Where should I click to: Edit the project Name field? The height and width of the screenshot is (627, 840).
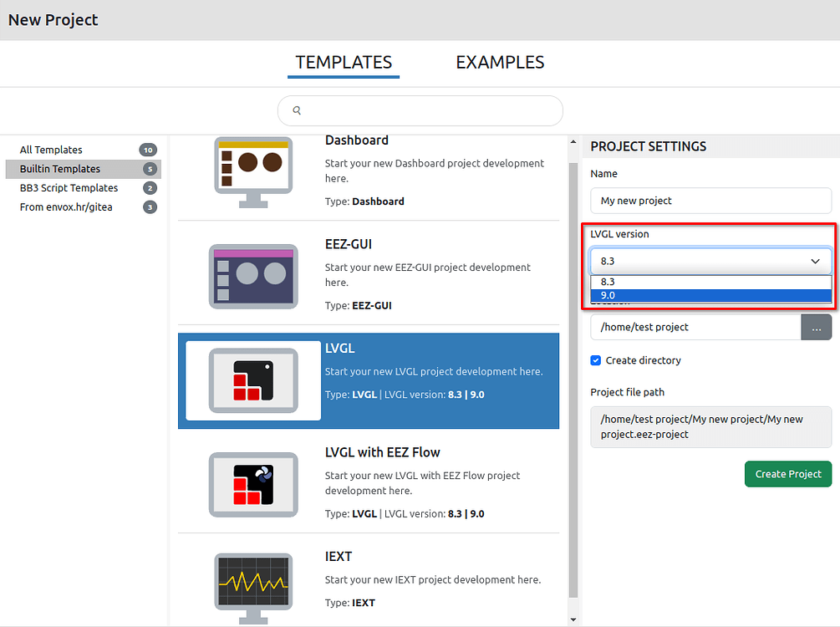pyautogui.click(x=710, y=201)
